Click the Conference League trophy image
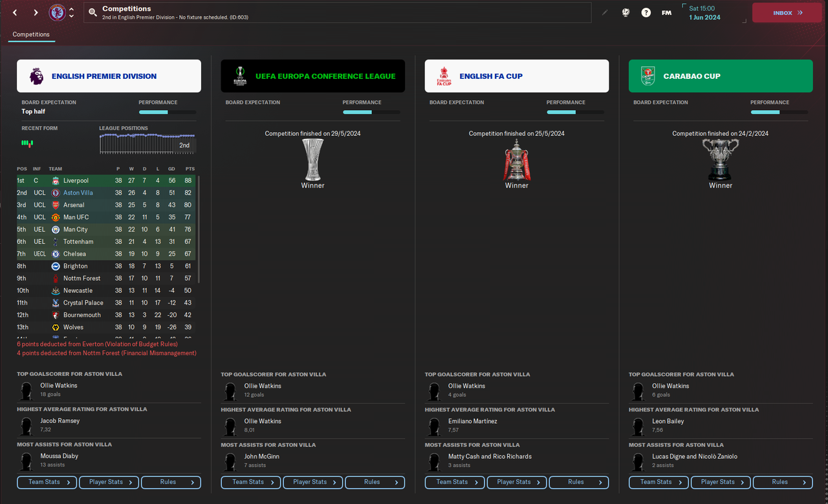This screenshot has width=828, height=504. 313,159
